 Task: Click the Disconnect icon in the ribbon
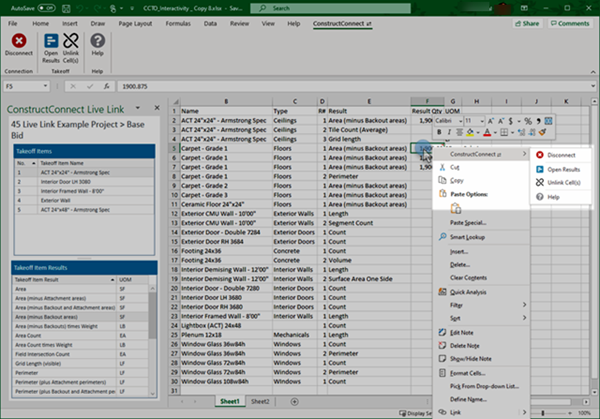tap(19, 41)
